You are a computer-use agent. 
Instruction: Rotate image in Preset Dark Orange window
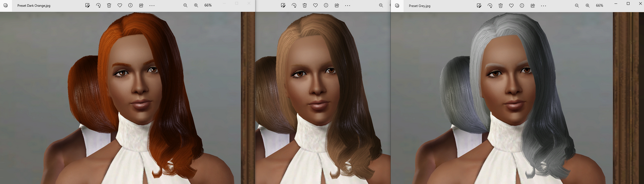point(98,5)
